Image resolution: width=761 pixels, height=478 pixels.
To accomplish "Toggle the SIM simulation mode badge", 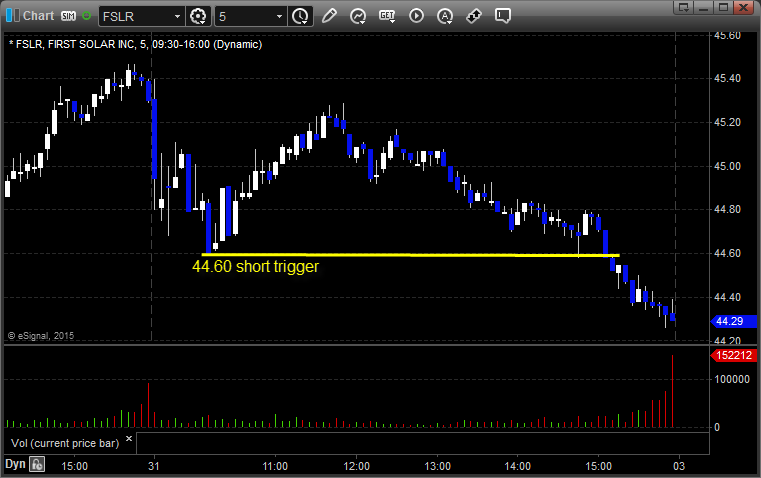I will coord(68,16).
